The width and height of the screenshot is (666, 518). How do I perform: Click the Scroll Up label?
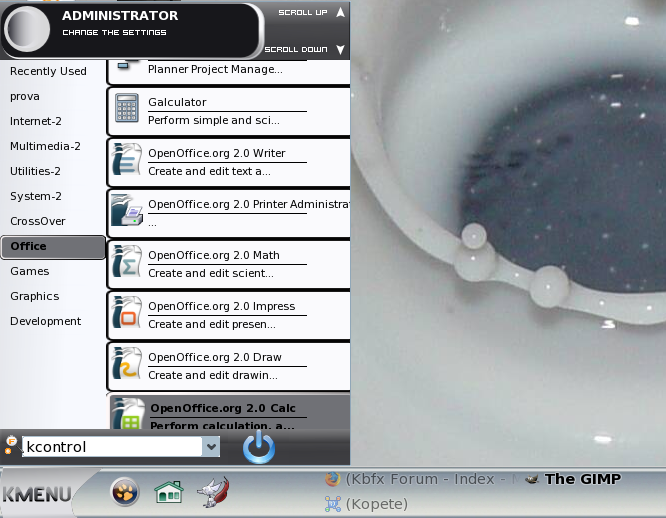coord(303,12)
